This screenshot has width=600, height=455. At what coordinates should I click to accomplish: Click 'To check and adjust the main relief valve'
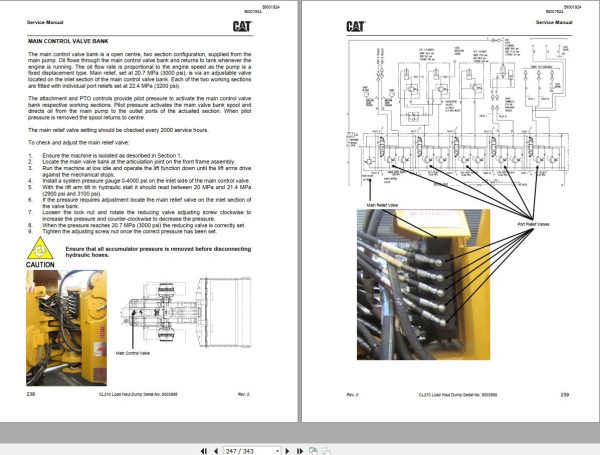(78, 142)
